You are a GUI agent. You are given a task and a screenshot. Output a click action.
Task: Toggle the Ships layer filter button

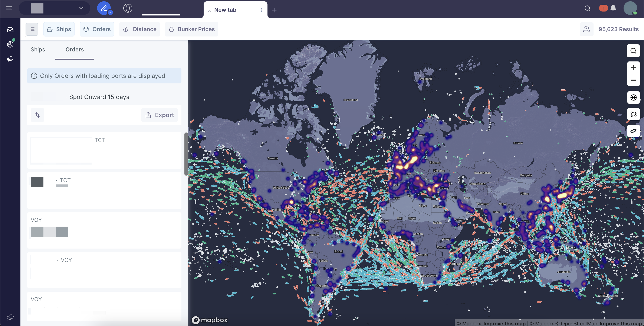(x=59, y=29)
